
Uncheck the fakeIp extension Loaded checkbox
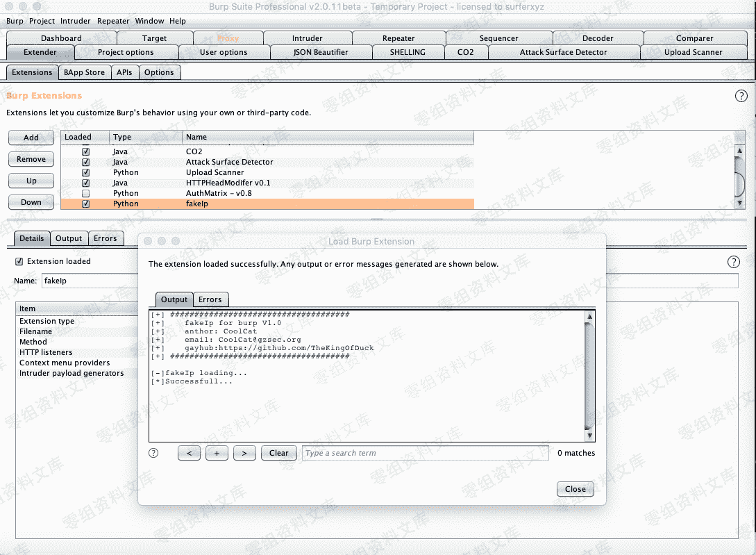point(86,204)
